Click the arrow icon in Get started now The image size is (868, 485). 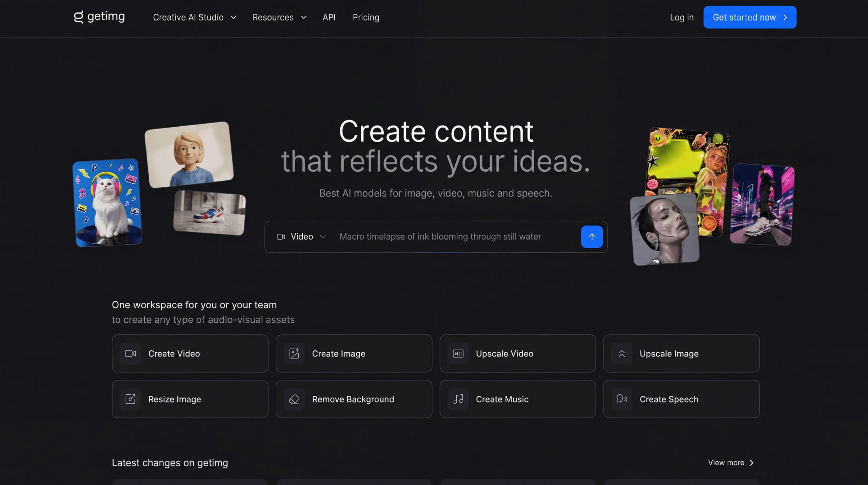pos(785,17)
